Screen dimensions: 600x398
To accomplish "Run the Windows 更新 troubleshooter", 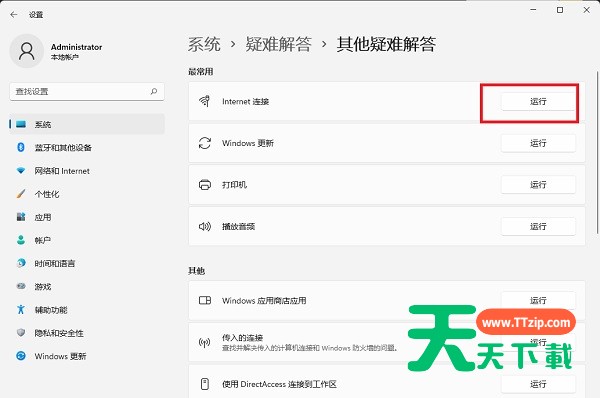I will coord(538,143).
